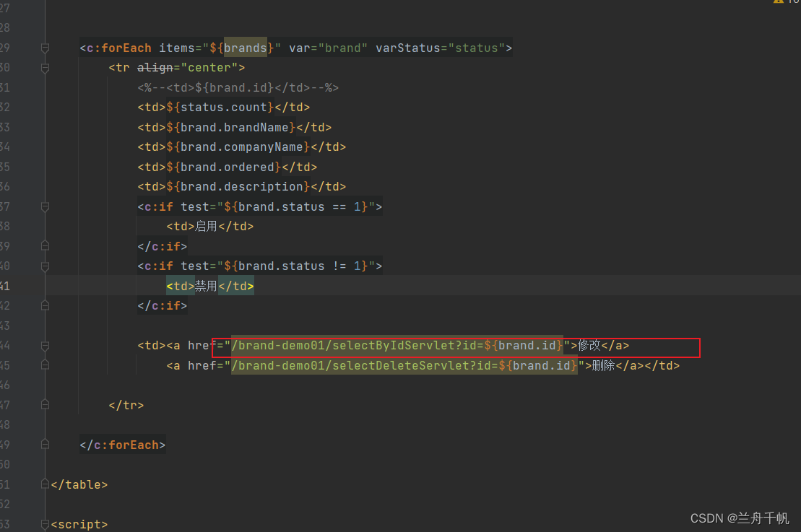The width and height of the screenshot is (801, 532).
Task: Click the 删除 link text in code
Action: pos(603,365)
